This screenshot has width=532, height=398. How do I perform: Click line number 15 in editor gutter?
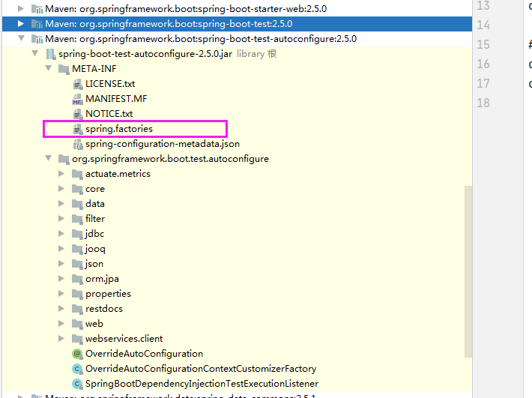(483, 44)
